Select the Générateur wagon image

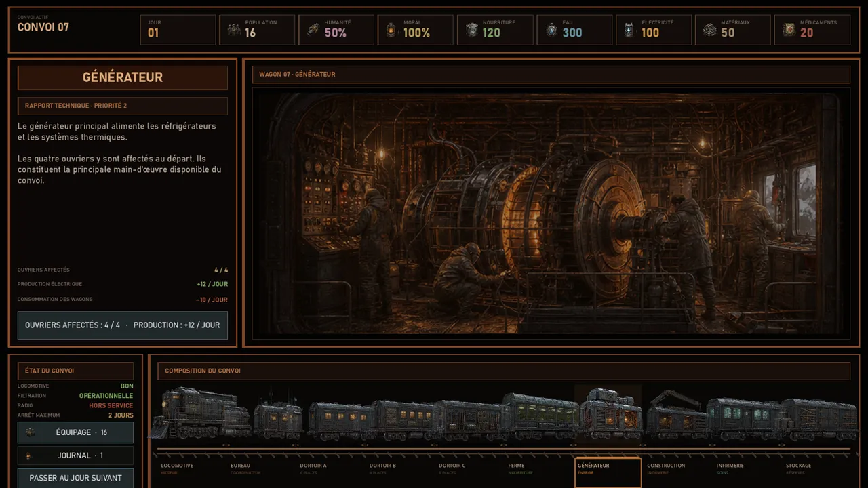click(x=611, y=414)
